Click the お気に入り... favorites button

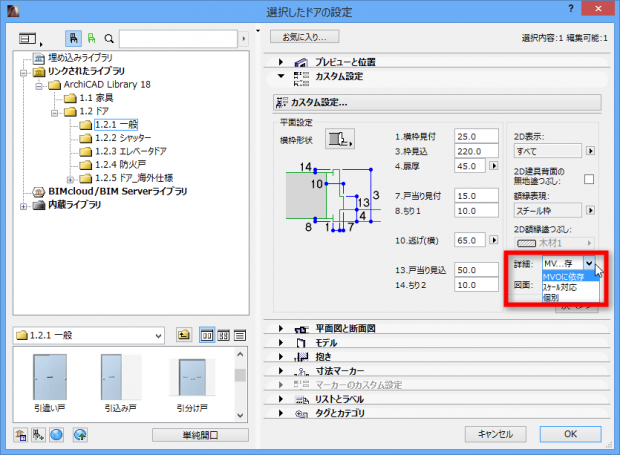304,37
